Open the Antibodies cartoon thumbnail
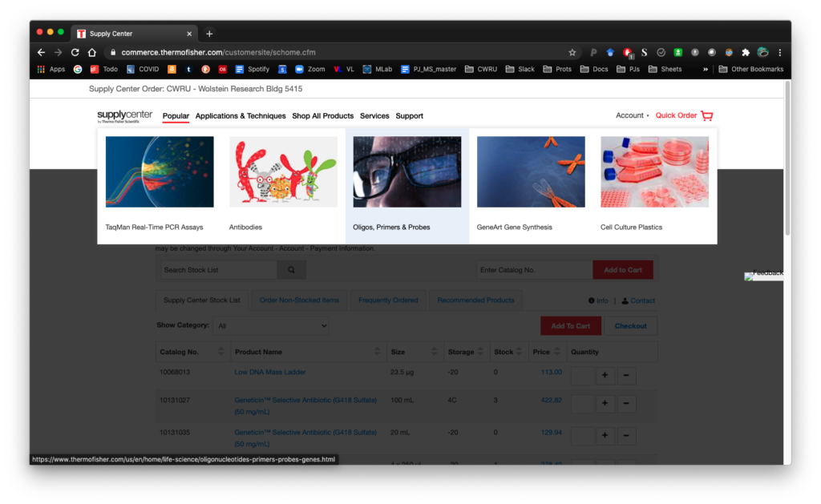Image resolution: width=821 pixels, height=504 pixels. coord(283,171)
